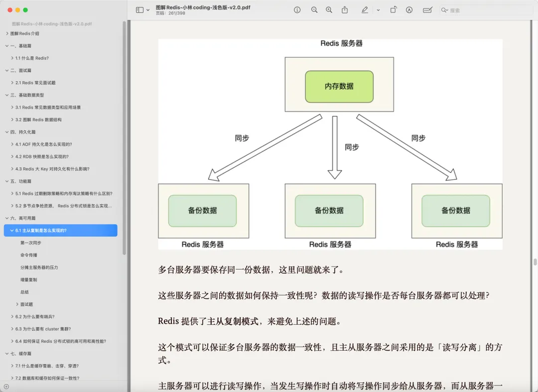Click the 搜索 search field
This screenshot has height=392, width=538.
pyautogui.click(x=483, y=10)
